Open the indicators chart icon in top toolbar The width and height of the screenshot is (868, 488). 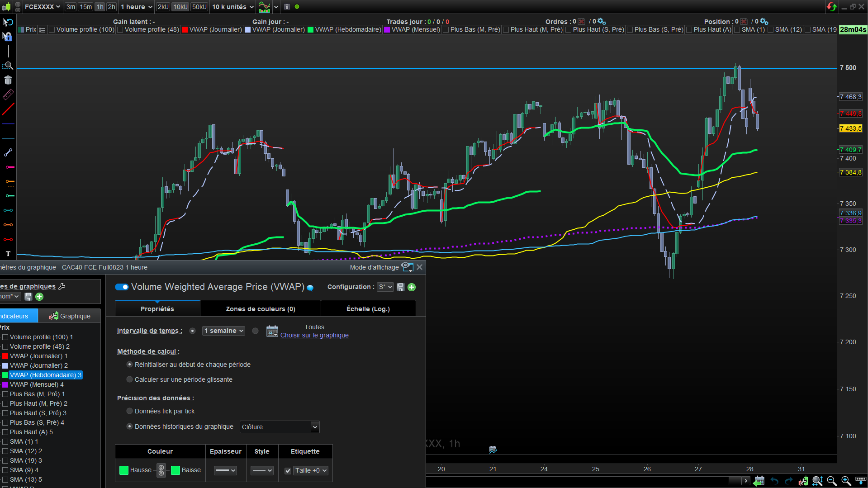point(264,7)
